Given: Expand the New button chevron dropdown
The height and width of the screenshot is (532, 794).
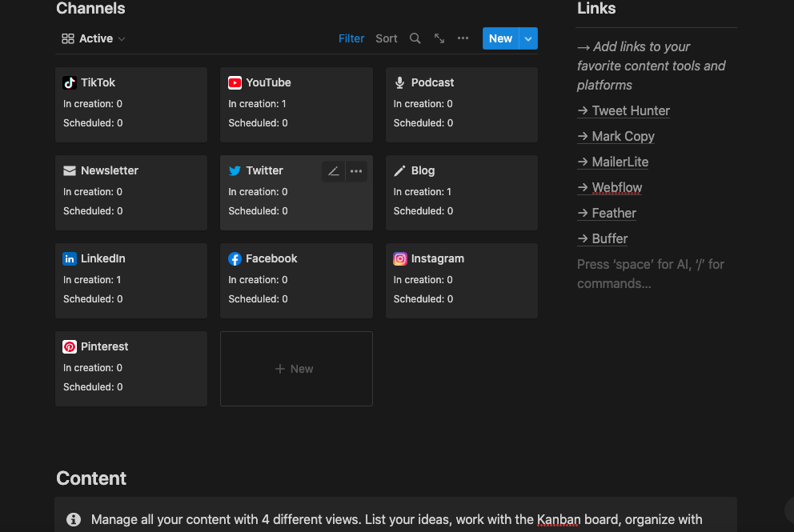Looking at the screenshot, I should pos(528,38).
